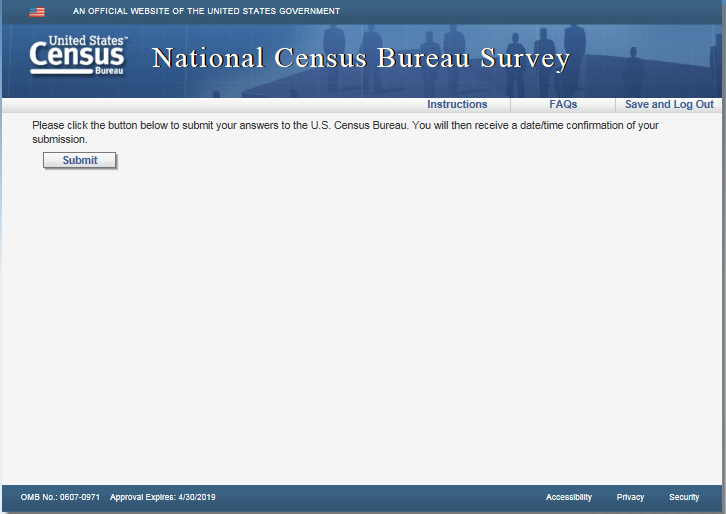Open the Security link in footer
726x514 pixels.
tap(684, 497)
